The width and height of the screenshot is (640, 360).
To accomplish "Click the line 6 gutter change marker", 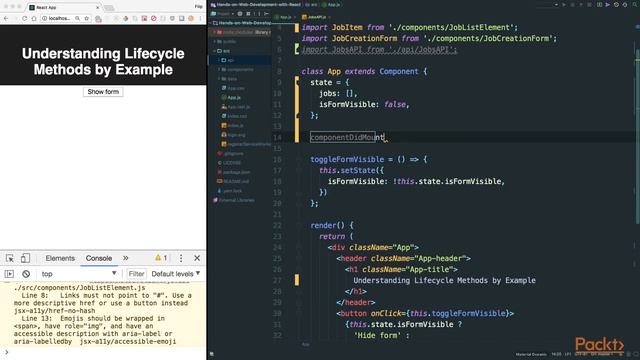I will [x=297, y=49].
